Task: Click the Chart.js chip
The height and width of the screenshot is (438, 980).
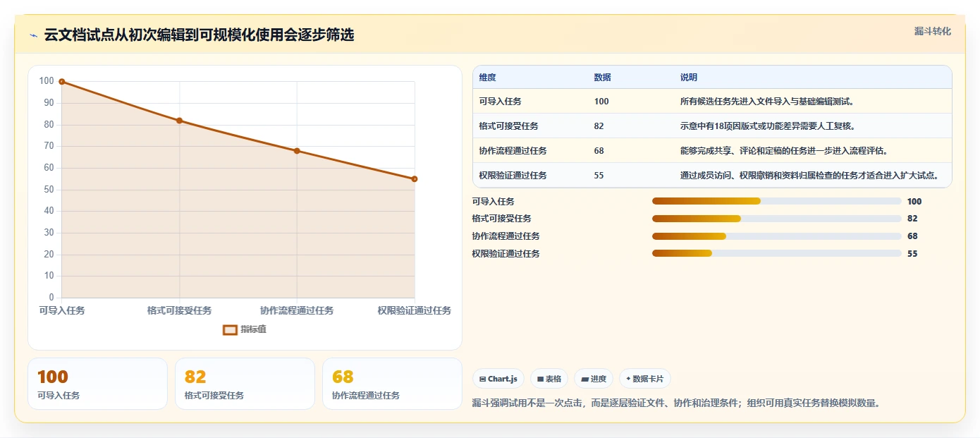Action: point(498,379)
